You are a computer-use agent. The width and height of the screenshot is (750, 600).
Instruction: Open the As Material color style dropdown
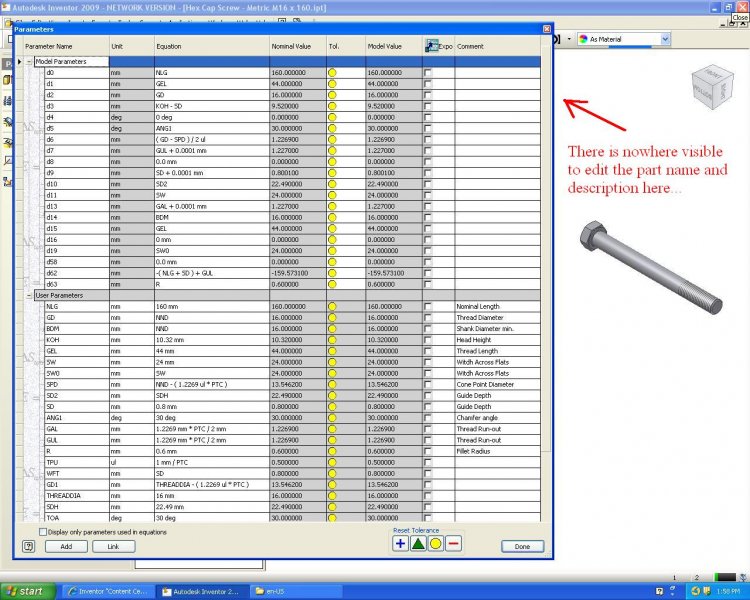[665, 39]
